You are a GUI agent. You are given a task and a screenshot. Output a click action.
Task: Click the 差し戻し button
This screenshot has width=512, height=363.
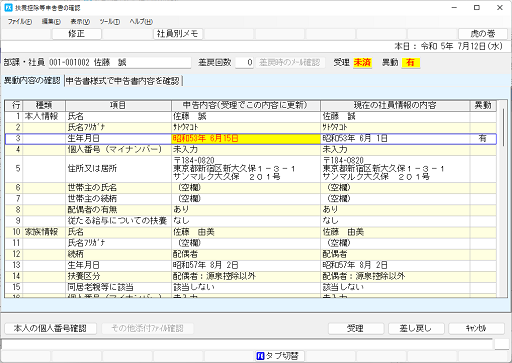click(x=416, y=328)
